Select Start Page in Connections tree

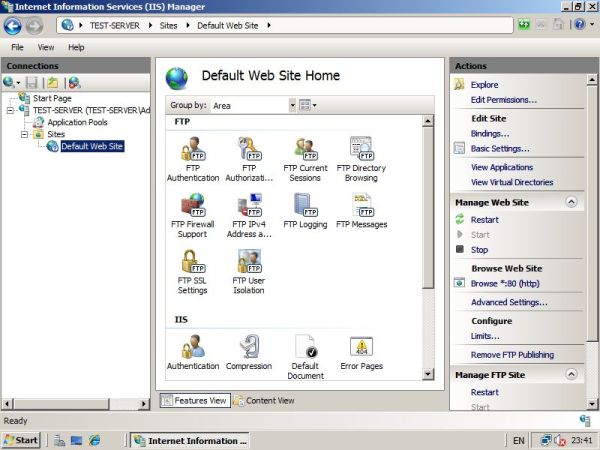pos(52,98)
